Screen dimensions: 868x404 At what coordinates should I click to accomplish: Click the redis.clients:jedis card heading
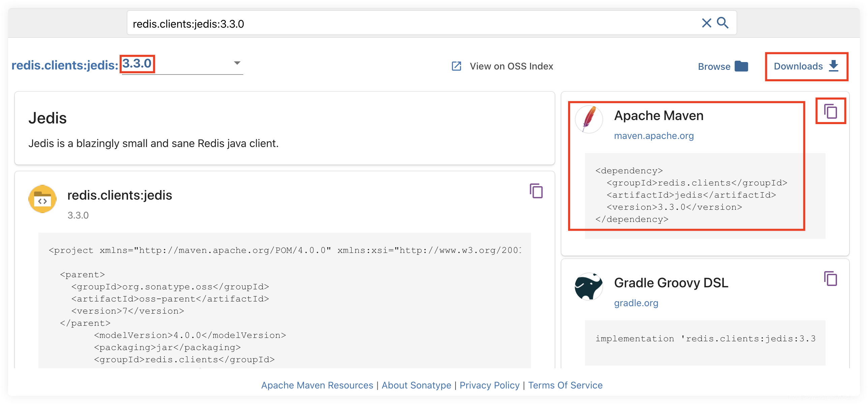(x=120, y=195)
